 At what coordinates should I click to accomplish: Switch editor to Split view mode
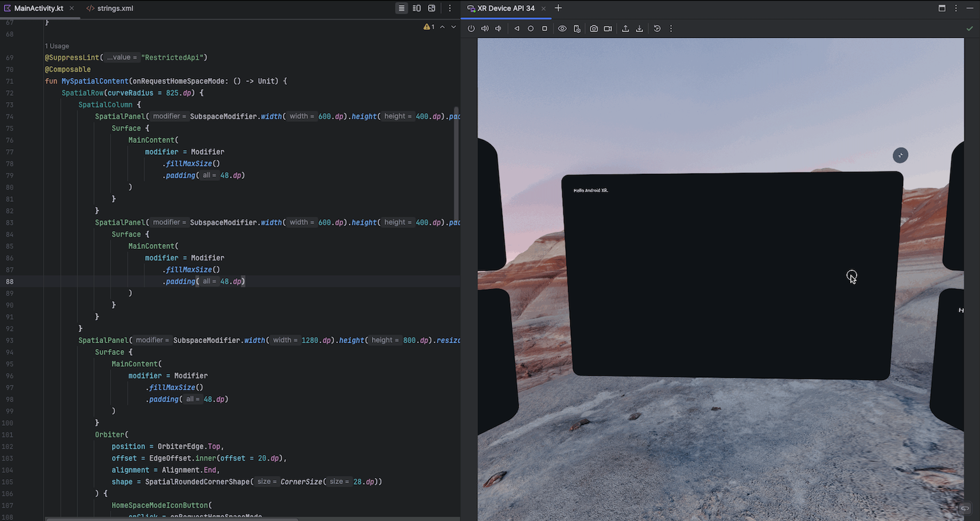coord(417,8)
